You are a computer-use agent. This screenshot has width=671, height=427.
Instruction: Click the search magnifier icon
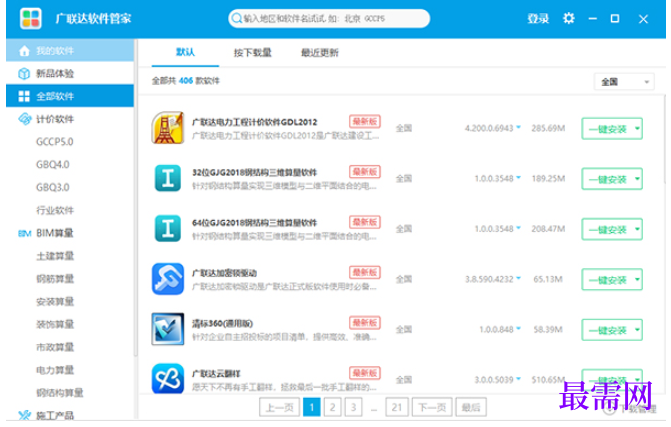(x=236, y=18)
